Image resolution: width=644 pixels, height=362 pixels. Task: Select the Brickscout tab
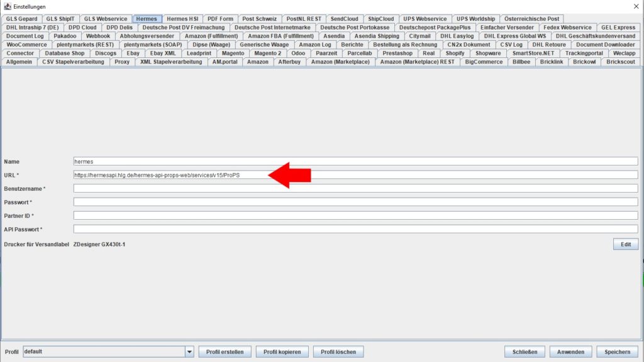click(621, 62)
